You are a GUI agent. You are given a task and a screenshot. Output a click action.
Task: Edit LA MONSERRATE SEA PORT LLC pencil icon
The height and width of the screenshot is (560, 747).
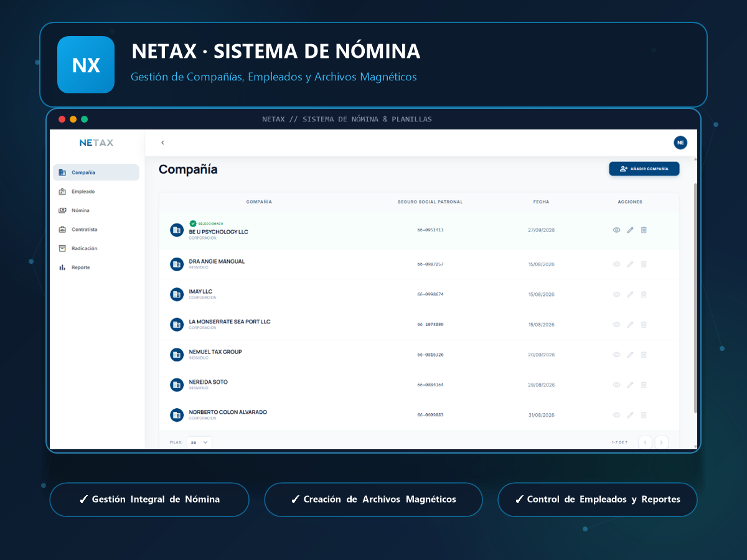click(x=630, y=325)
